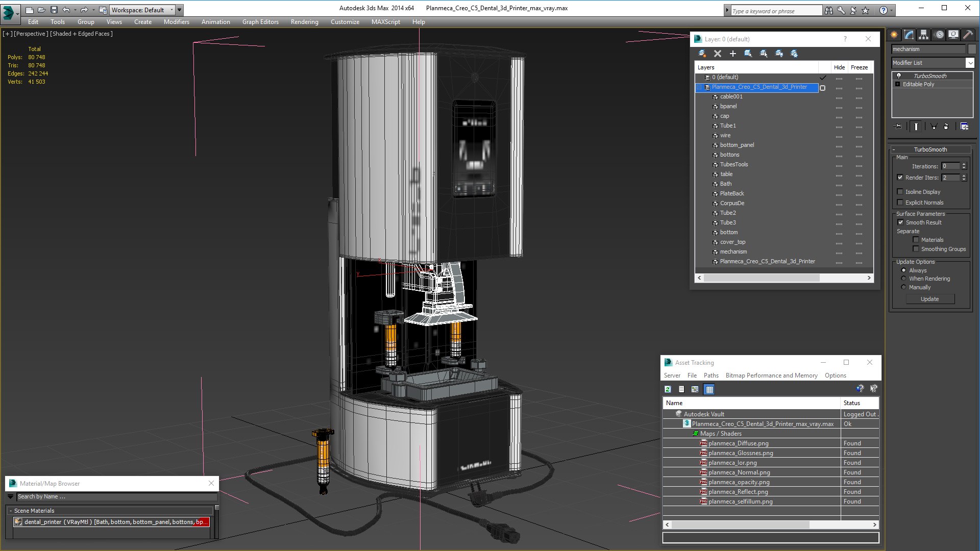This screenshot has width=980, height=551.
Task: Click Undo arrow in quick access toolbar
Action: click(x=66, y=10)
